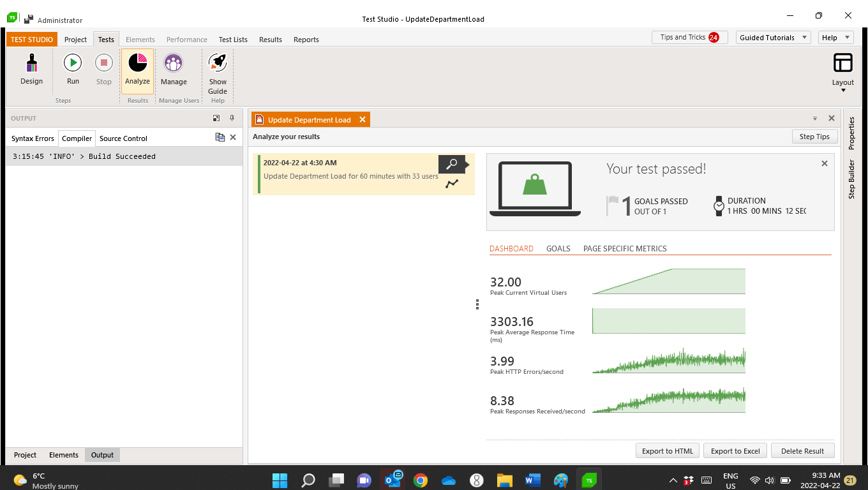Screen dimensions: 868x490
Task: View the PAGE SPECIFIC METRICS tab
Action: pyautogui.click(x=625, y=249)
